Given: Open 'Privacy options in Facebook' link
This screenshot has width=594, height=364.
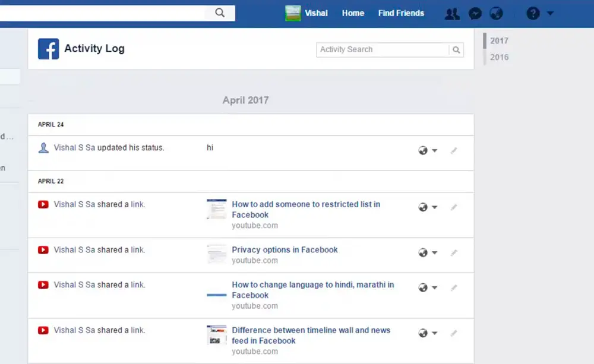Looking at the screenshot, I should 285,250.
